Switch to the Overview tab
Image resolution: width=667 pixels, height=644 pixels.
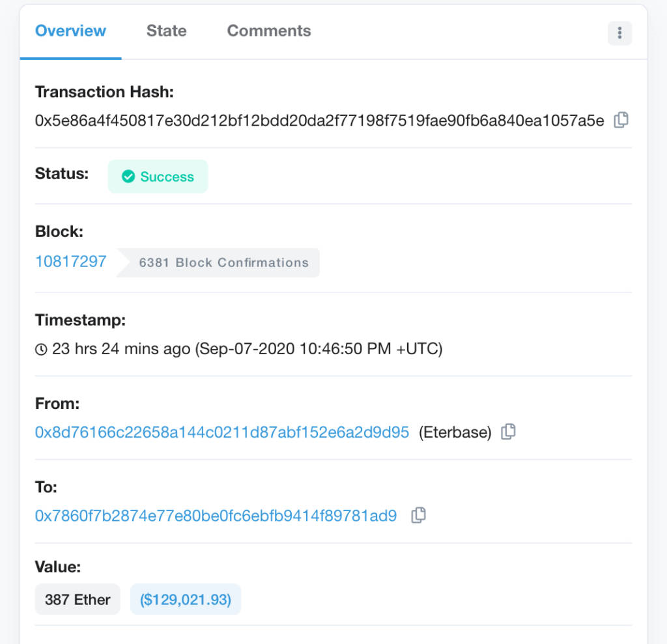70,31
